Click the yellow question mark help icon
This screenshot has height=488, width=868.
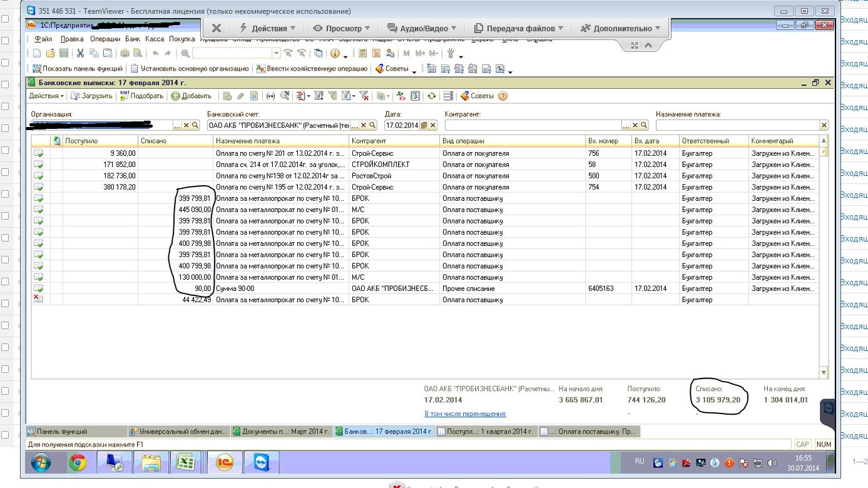[503, 96]
